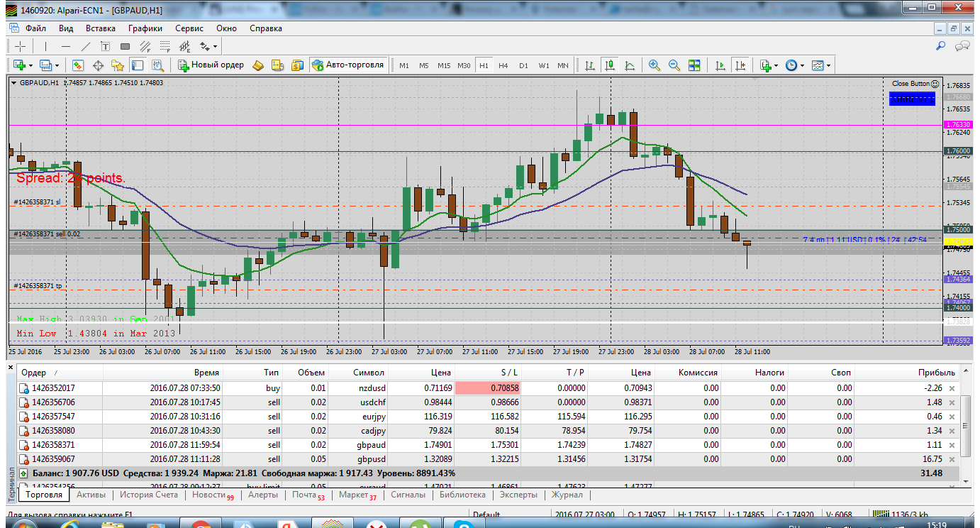Switch chart to D1 timeframe
Image resolution: width=980 pixels, height=528 pixels.
click(x=523, y=65)
